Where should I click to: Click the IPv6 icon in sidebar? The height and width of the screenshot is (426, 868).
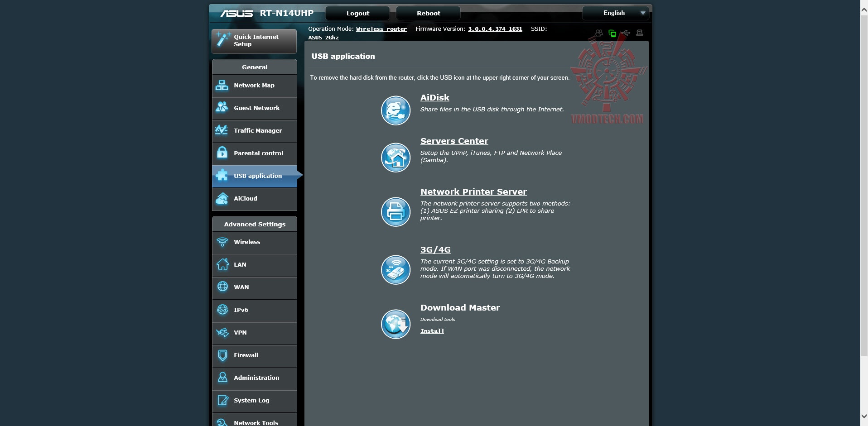(222, 310)
